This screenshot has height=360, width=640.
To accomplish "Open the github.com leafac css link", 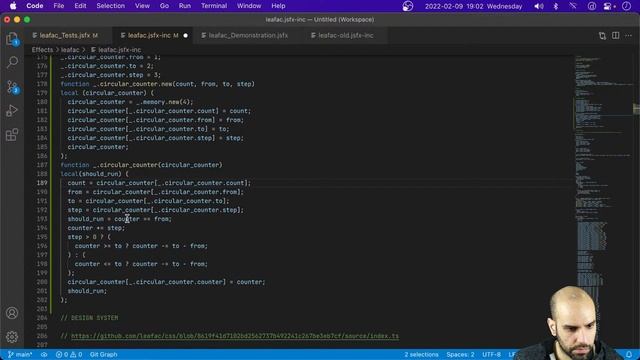I will click(235, 336).
